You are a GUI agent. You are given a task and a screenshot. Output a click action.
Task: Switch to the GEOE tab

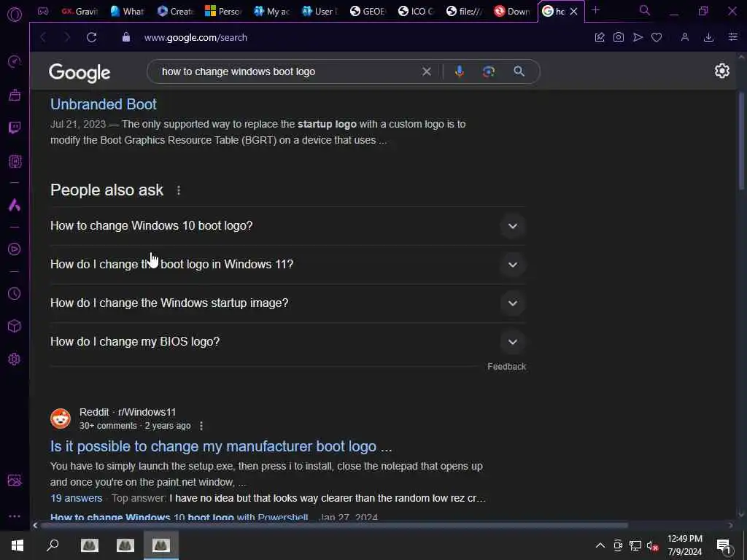368,12
